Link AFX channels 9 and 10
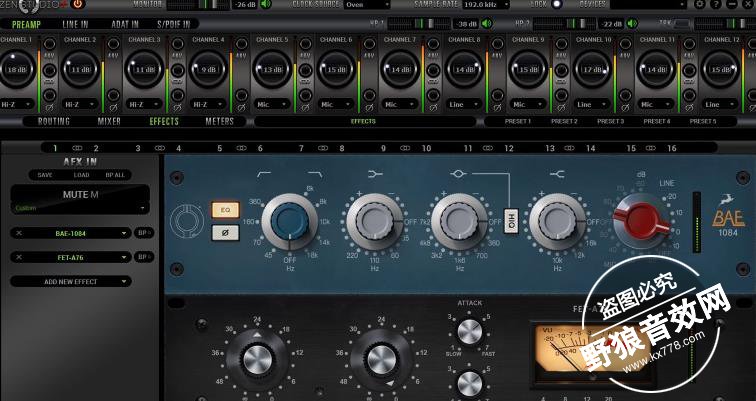Image resolution: width=756 pixels, height=401 pixels. pos(405,148)
